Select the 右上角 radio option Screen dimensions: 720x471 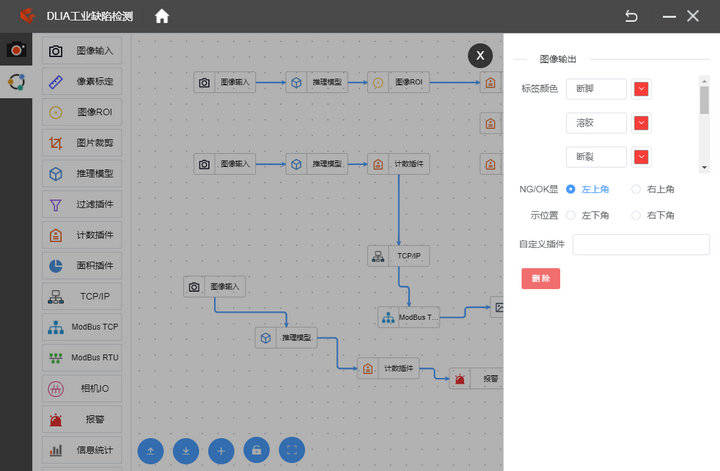click(x=636, y=188)
